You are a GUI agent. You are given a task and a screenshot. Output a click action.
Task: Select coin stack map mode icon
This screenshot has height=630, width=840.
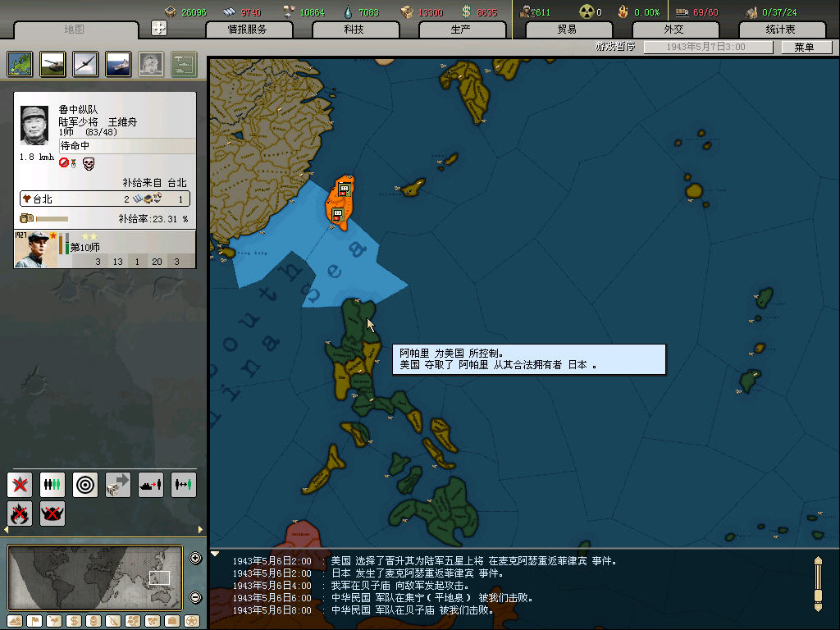(x=94, y=621)
